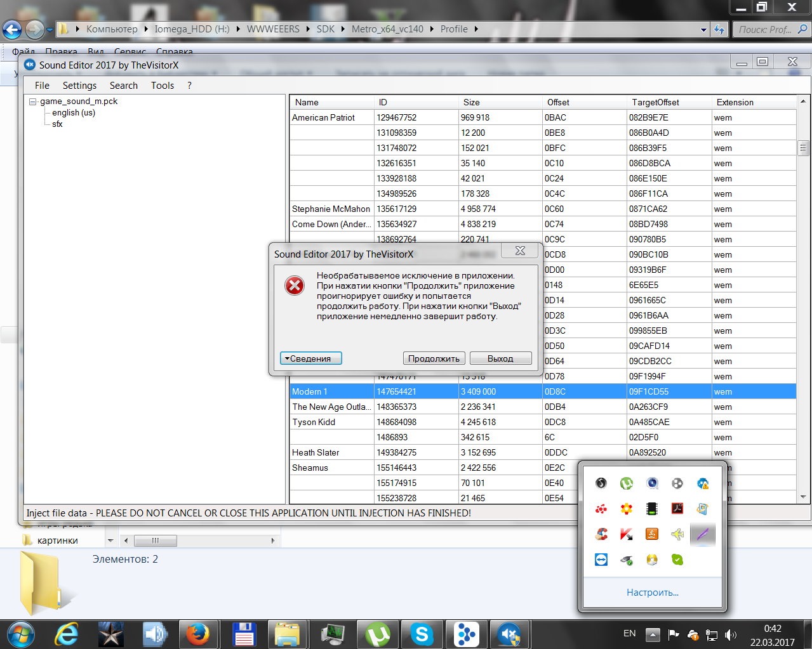Click the Explorer search field
This screenshot has width=812, height=649.
click(771, 29)
